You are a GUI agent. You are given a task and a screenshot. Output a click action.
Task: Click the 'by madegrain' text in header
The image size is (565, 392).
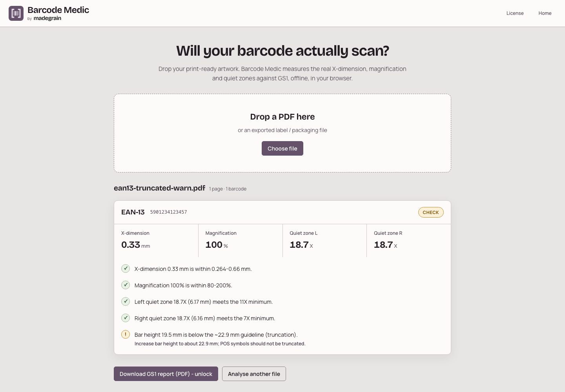coord(44,18)
